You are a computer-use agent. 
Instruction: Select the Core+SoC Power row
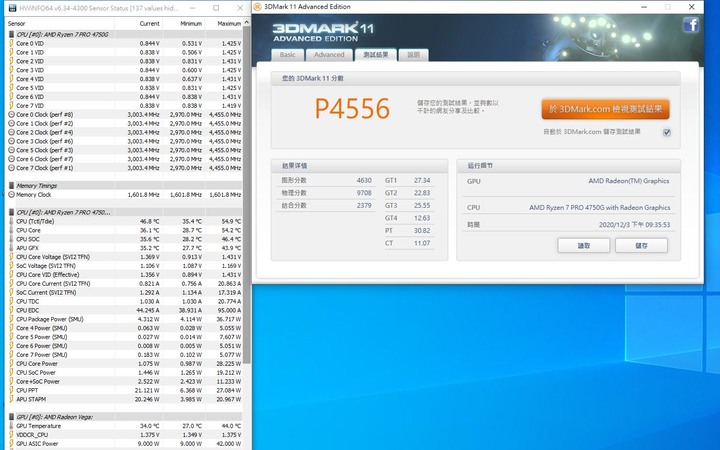coord(124,382)
